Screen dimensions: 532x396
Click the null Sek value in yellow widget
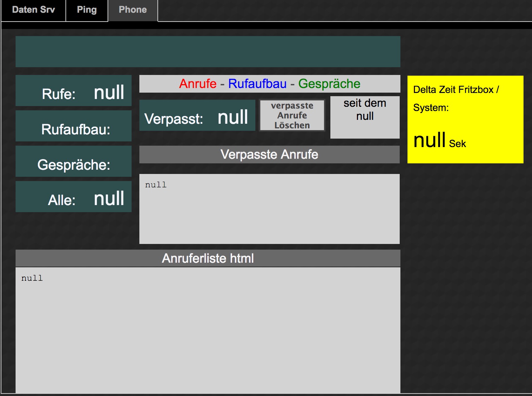point(439,140)
